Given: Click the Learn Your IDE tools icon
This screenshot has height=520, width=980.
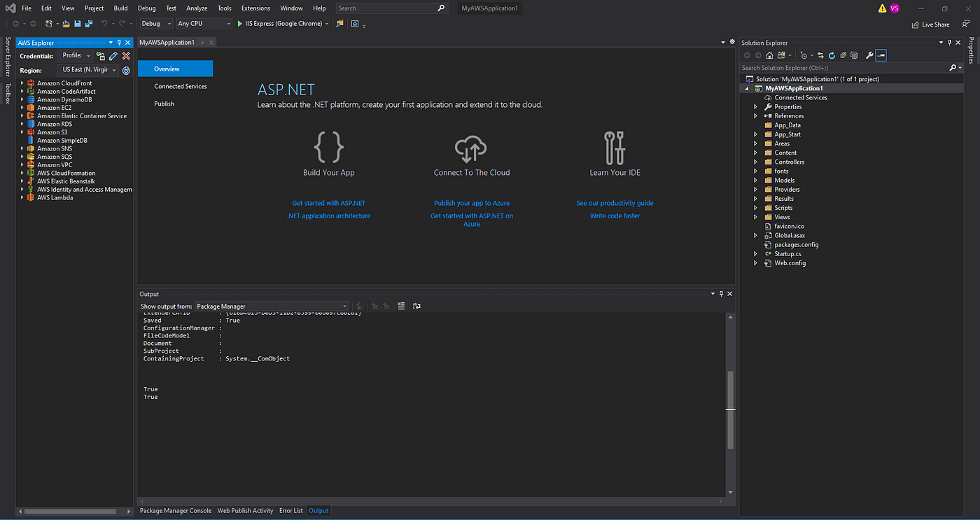Looking at the screenshot, I should coord(614,148).
